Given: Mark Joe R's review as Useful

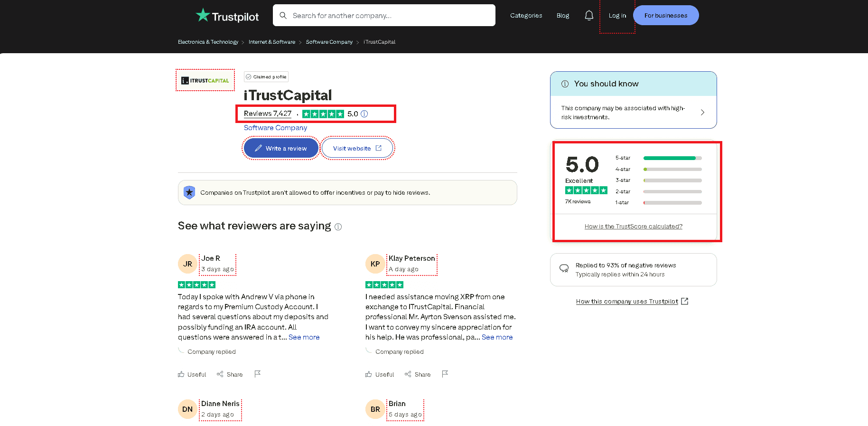Looking at the screenshot, I should point(192,374).
